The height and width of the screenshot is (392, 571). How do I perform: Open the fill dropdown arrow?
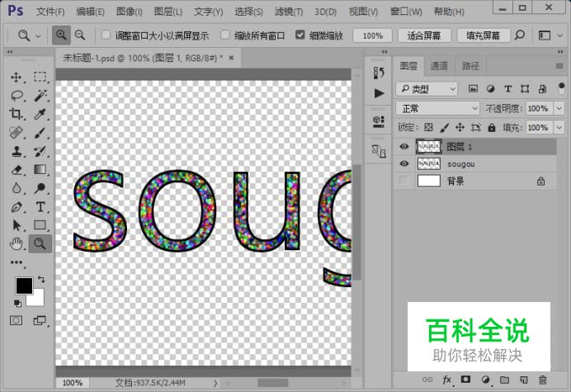[559, 128]
